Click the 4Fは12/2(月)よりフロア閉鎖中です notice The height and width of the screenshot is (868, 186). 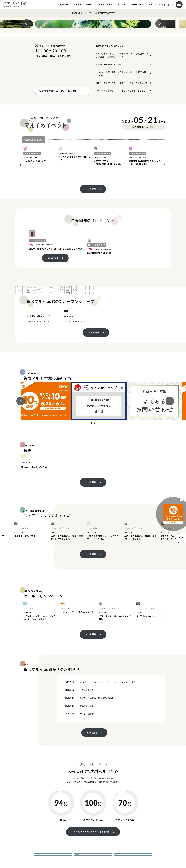click(93, 13)
